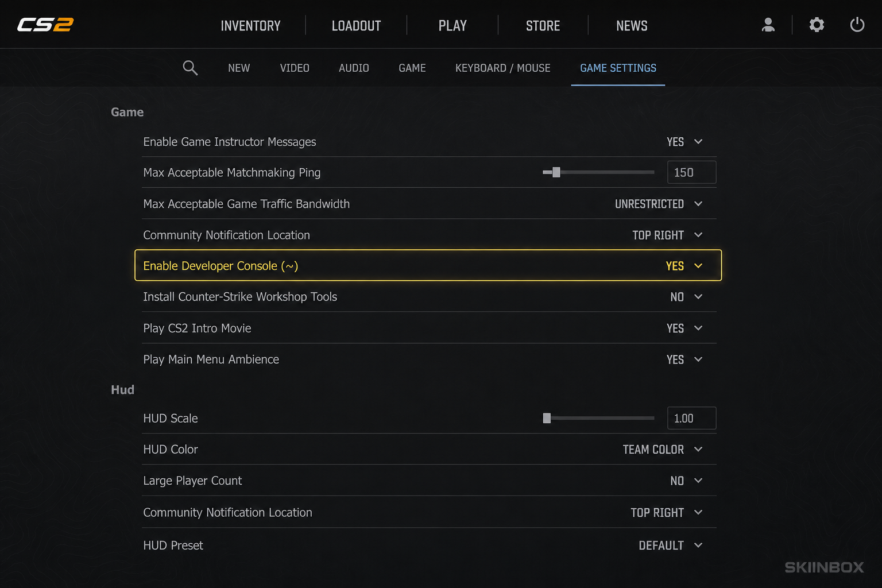Click the CS2 logo
This screenshot has height=588, width=882.
click(x=45, y=25)
